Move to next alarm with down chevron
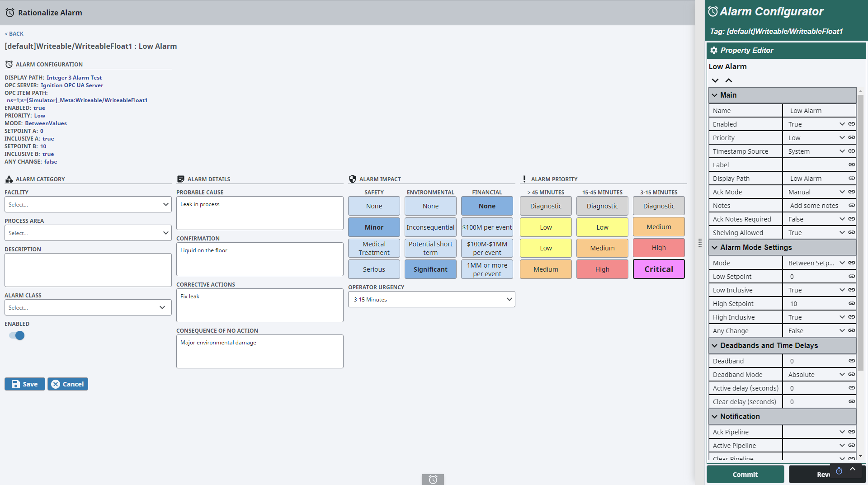 tap(715, 80)
